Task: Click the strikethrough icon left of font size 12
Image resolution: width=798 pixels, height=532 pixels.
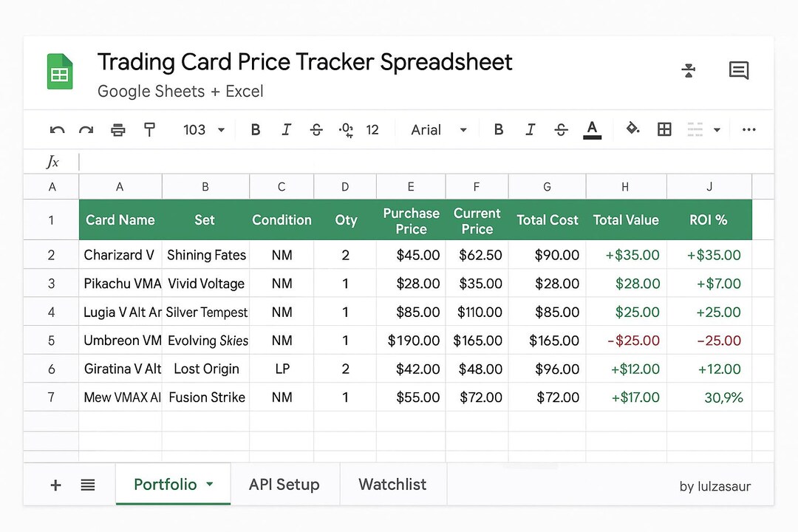Action: point(316,130)
